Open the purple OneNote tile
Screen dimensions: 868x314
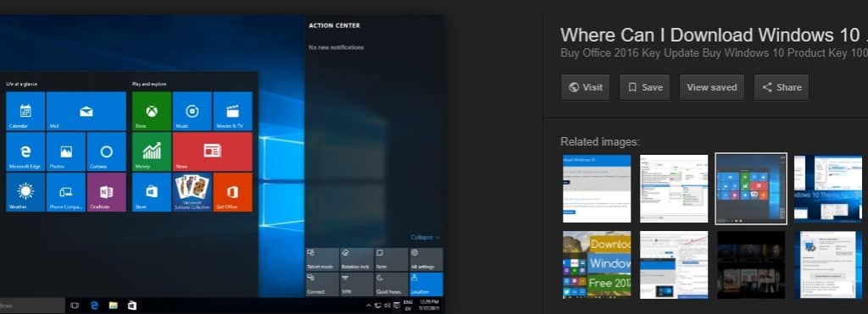coord(106,192)
